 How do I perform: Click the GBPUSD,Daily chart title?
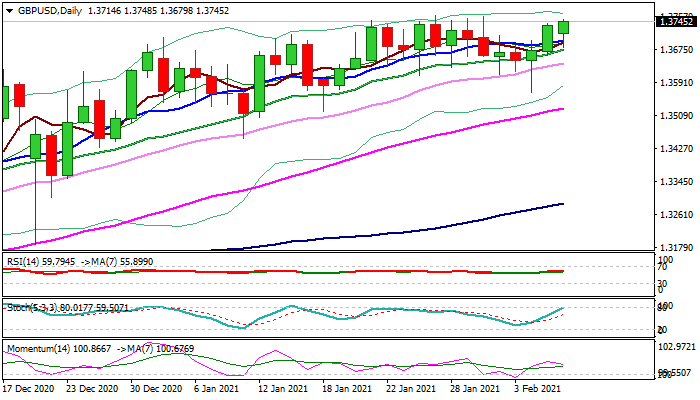(x=43, y=11)
